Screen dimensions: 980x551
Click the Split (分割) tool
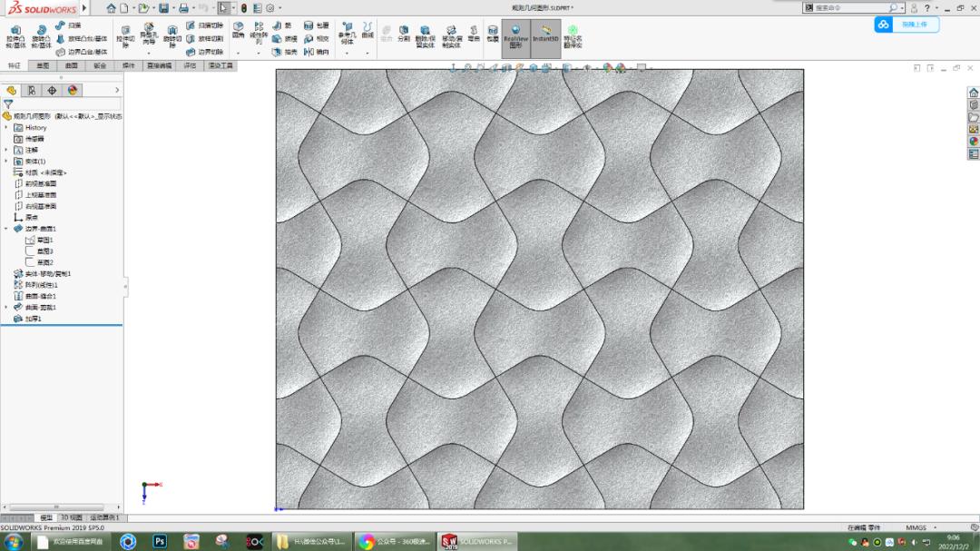coord(403,33)
